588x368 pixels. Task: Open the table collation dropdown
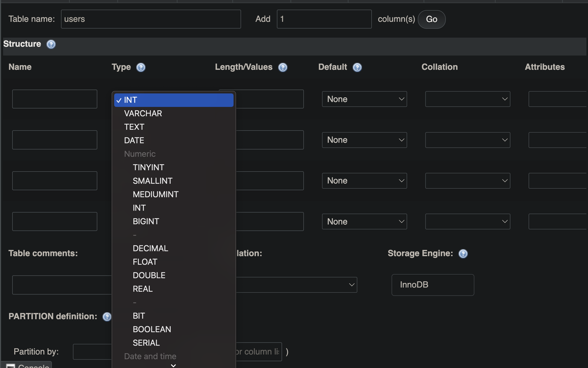(x=296, y=285)
